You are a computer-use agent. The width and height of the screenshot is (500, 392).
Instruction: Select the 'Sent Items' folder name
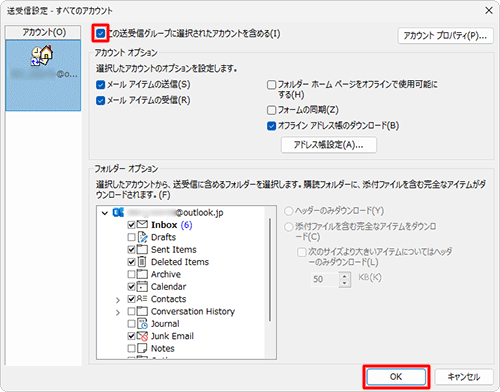(x=174, y=250)
